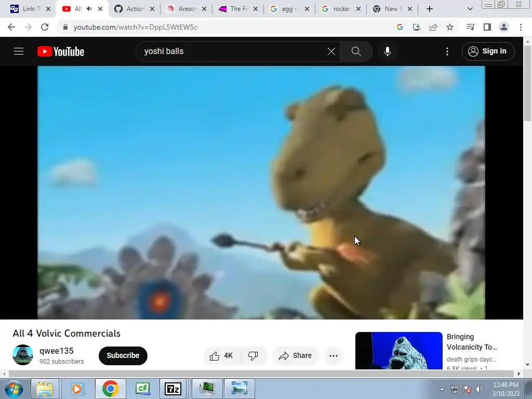Open the YouTube hamburger guide menu

[19, 51]
